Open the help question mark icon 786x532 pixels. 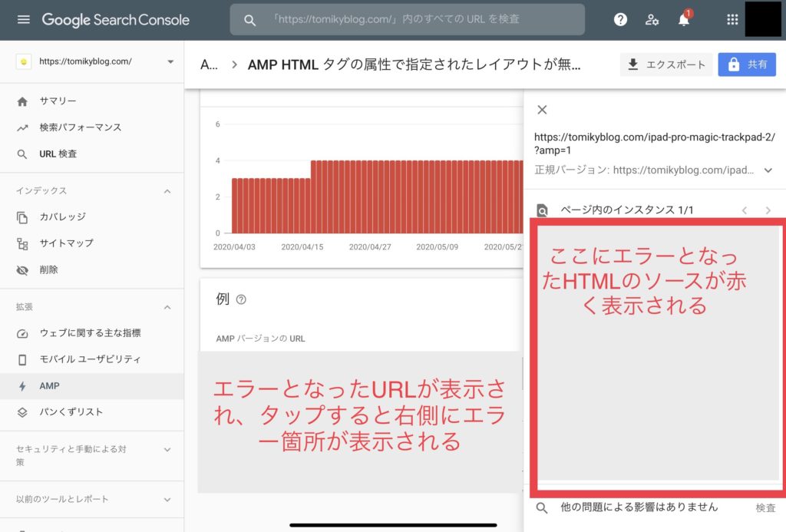coord(620,19)
